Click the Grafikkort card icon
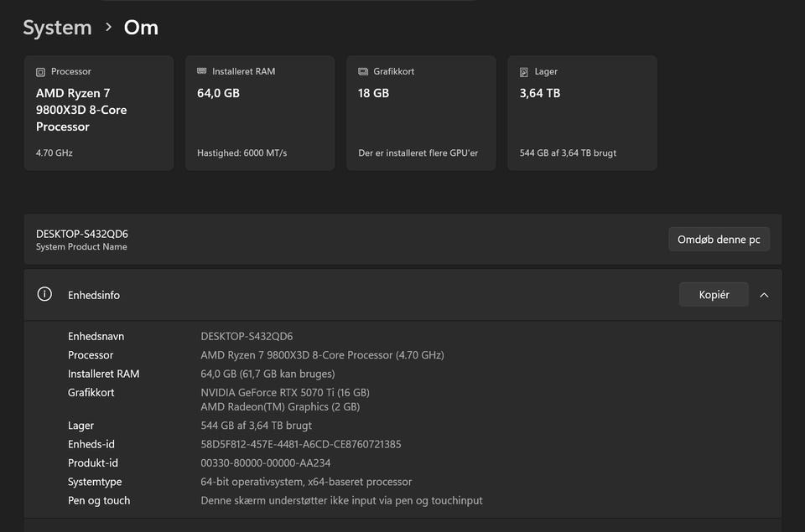805x532 pixels. [363, 71]
